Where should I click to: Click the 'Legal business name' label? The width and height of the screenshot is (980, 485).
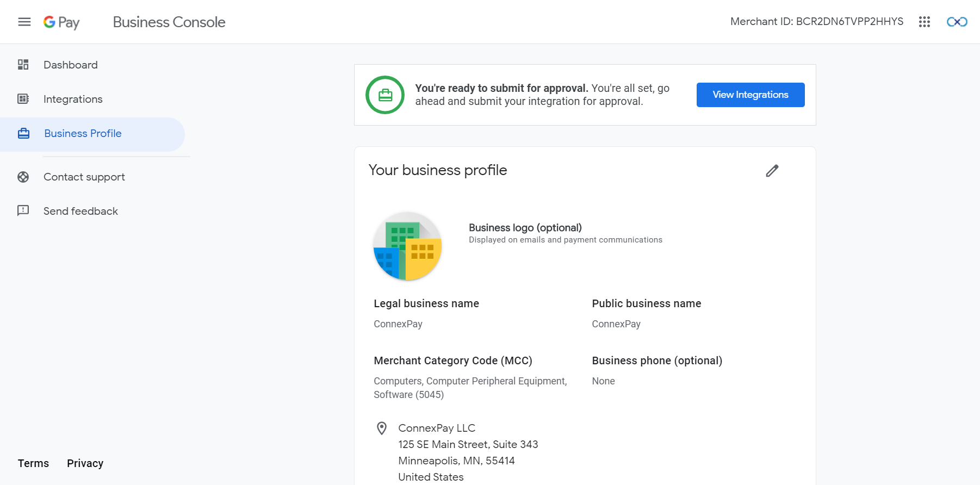pos(426,303)
